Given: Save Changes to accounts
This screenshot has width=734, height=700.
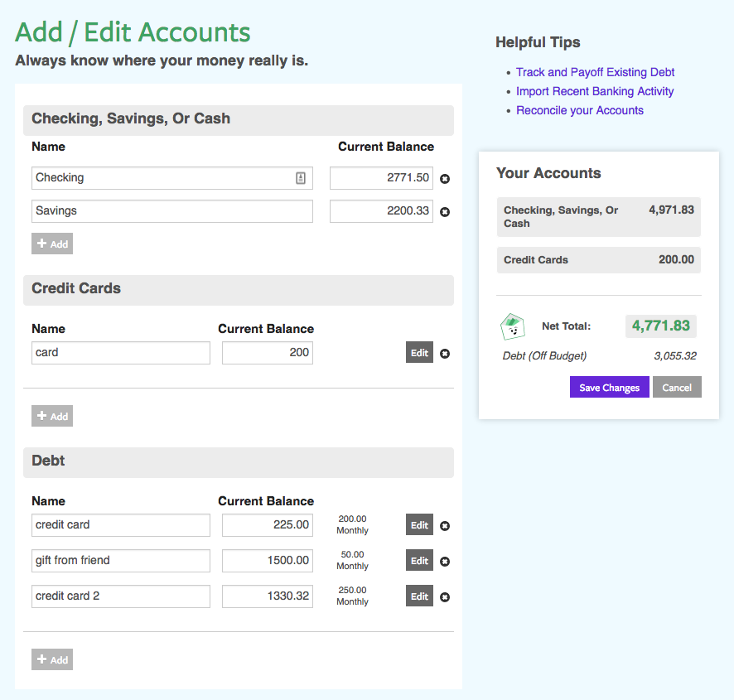Looking at the screenshot, I should click(609, 387).
